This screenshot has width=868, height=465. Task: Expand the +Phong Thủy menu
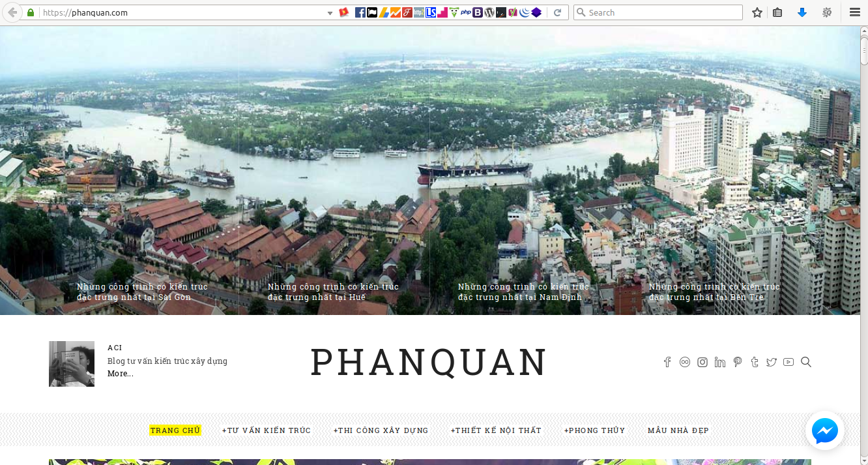pos(594,430)
